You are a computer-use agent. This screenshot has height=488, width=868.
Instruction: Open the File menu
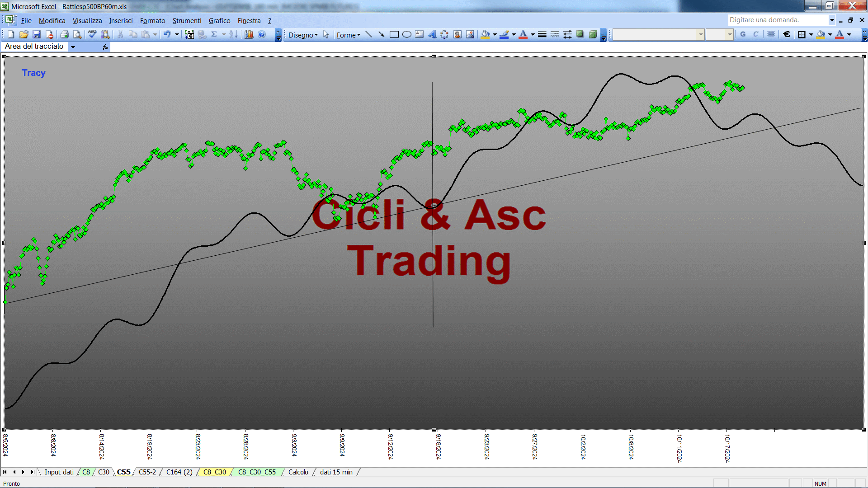(x=26, y=21)
